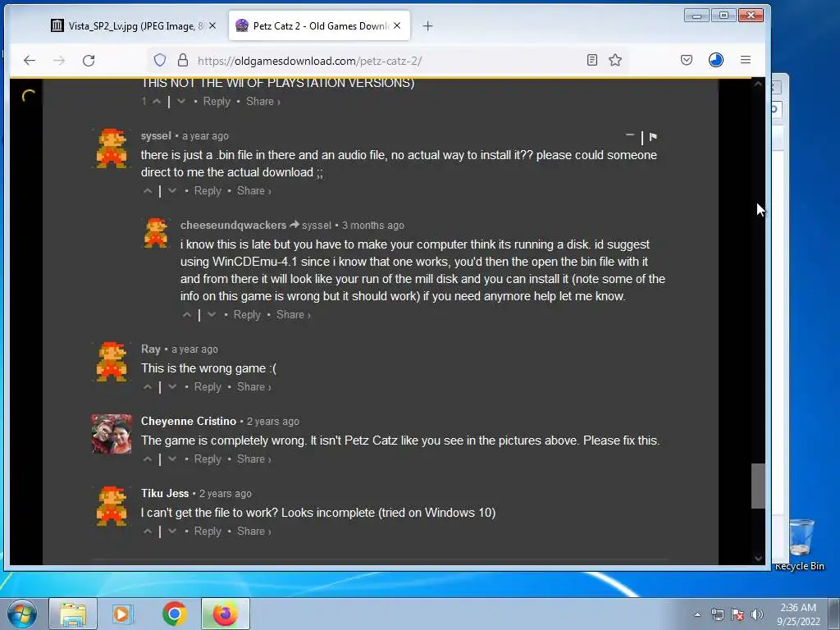Upvote syssel's comment
The height and width of the screenshot is (630, 840).
(148, 190)
